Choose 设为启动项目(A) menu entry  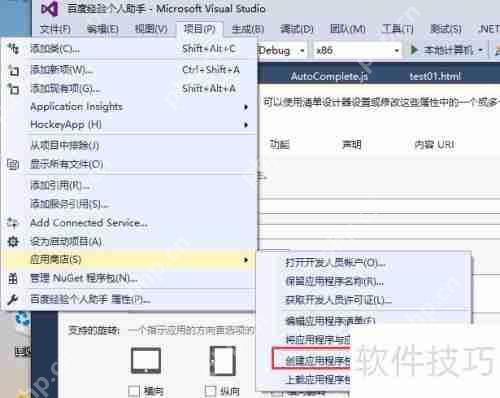129,241
